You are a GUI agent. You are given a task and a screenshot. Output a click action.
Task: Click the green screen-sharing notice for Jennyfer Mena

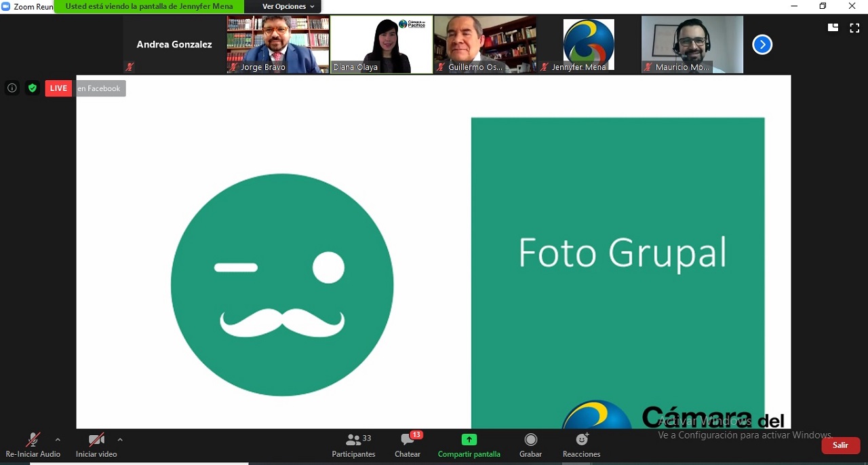pyautogui.click(x=149, y=7)
